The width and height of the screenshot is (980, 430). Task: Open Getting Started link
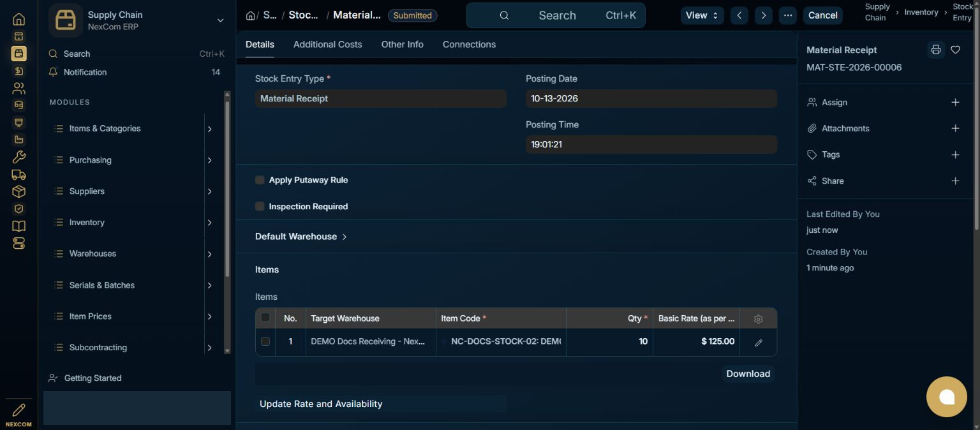(93, 378)
